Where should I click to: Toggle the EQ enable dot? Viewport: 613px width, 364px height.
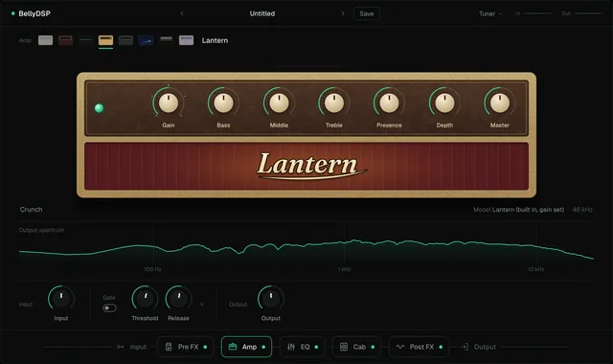316,347
